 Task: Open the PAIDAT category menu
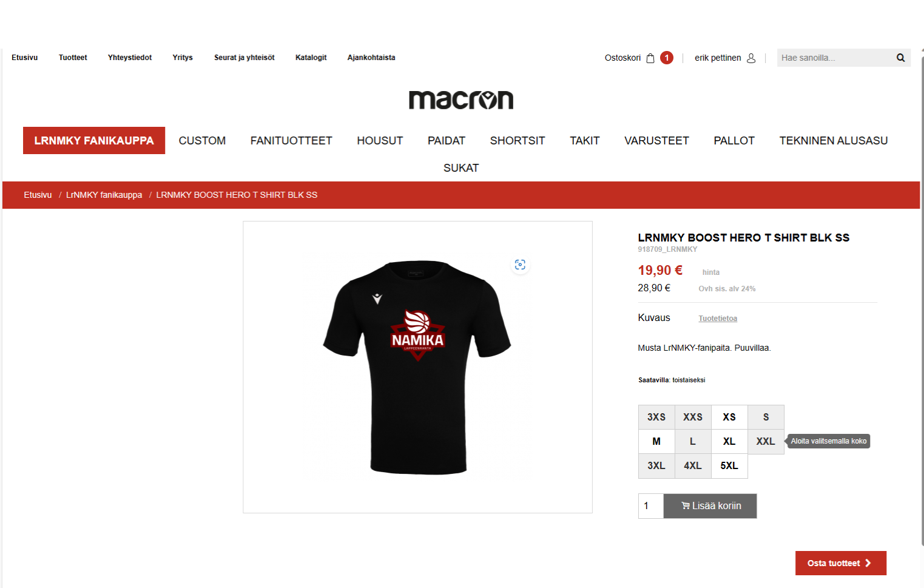(447, 141)
